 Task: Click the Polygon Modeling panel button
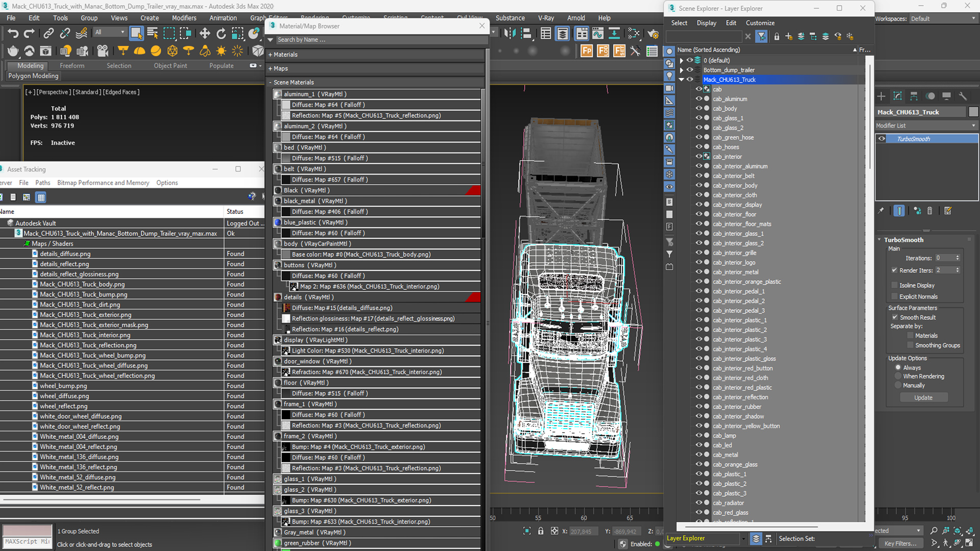[x=33, y=76]
